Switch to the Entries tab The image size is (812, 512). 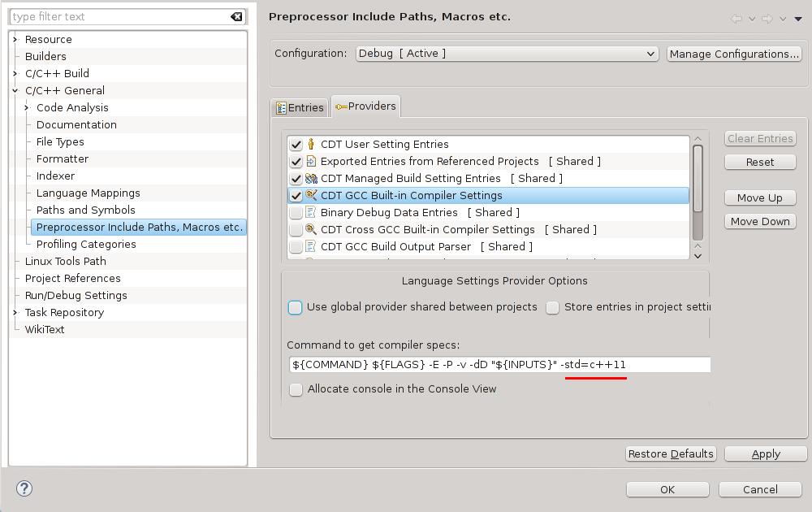click(300, 107)
